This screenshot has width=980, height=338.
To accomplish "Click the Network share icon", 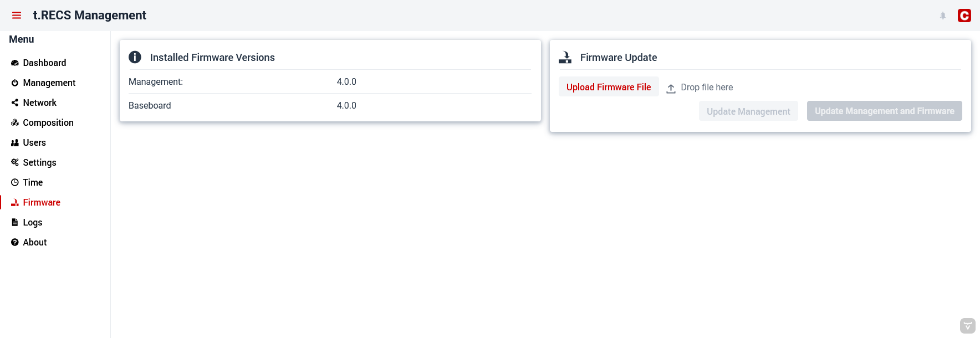I will click(15, 103).
